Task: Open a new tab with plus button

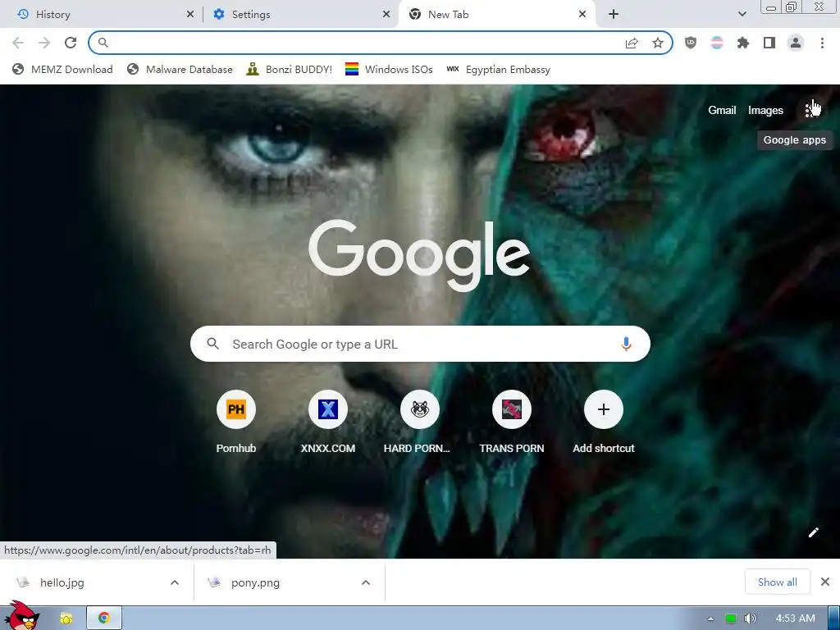Action: click(x=614, y=15)
